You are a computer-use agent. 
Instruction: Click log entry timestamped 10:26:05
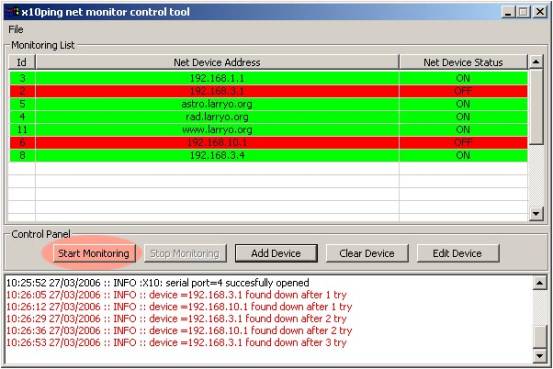tap(176, 295)
